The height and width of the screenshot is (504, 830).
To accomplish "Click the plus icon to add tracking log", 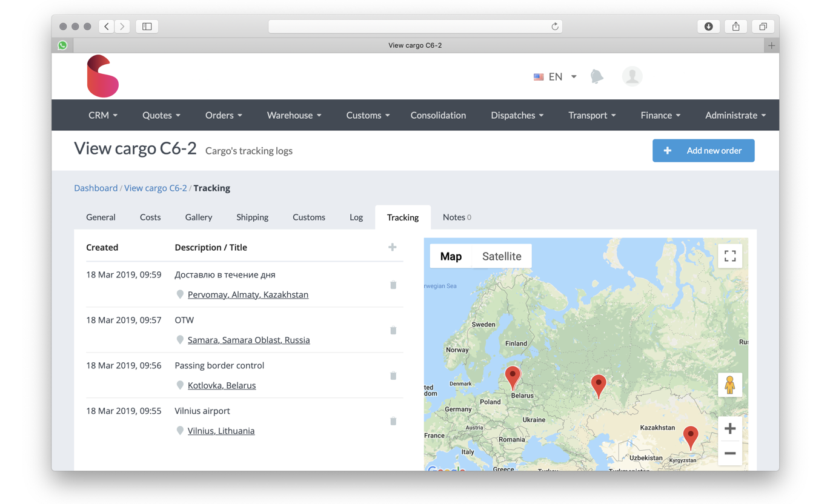I will pyautogui.click(x=393, y=247).
